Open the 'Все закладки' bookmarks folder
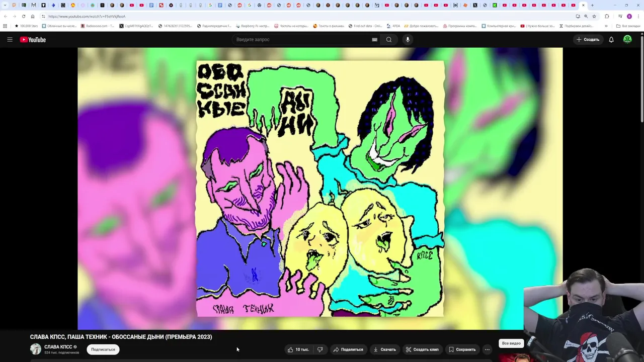Screen dimensions: 644x362 628,26
